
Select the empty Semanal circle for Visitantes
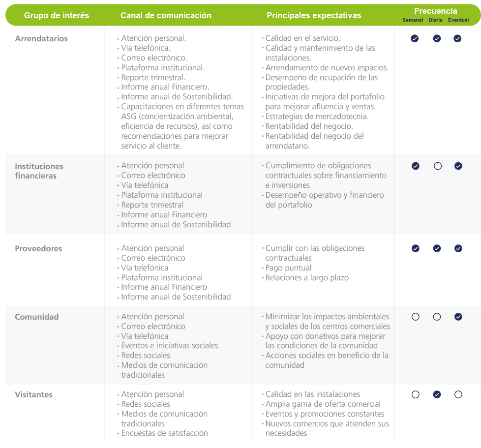416,394
